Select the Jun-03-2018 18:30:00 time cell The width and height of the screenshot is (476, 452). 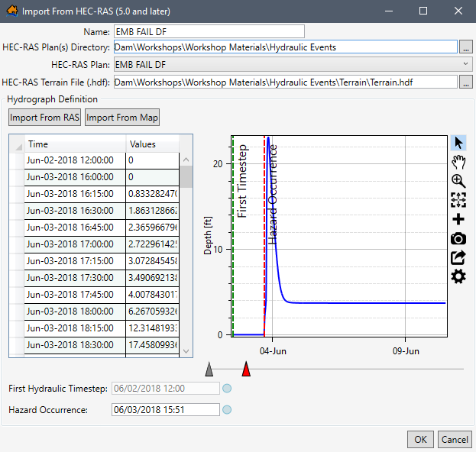[75, 345]
